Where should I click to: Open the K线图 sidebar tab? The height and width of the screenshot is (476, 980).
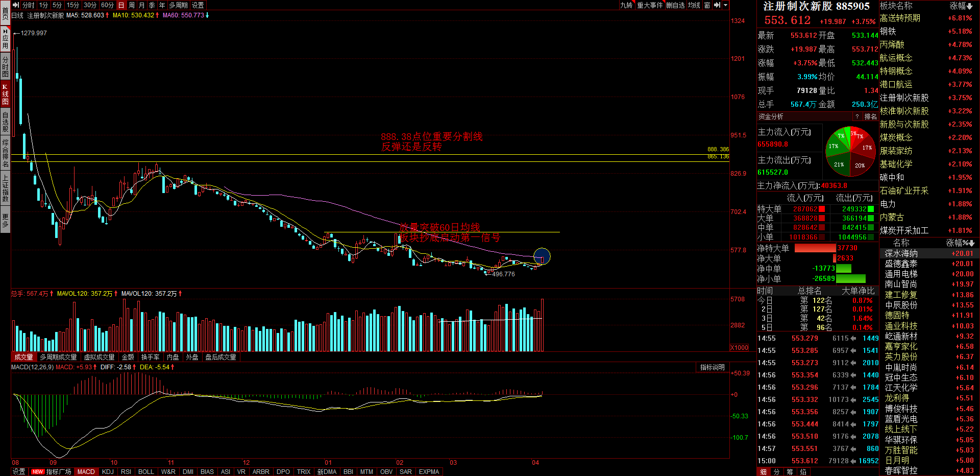pos(5,94)
